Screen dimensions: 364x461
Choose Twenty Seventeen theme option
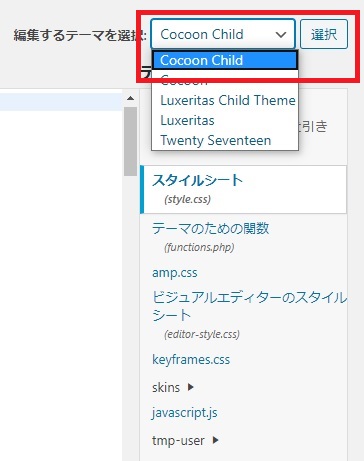pos(225,140)
